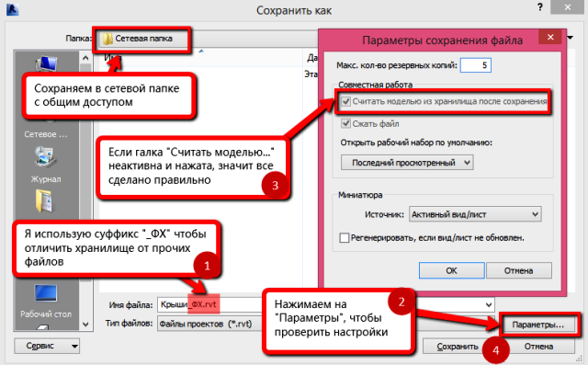Click the Revit application icon in title bar
The width and height of the screenshot is (588, 365).
click(12, 9)
